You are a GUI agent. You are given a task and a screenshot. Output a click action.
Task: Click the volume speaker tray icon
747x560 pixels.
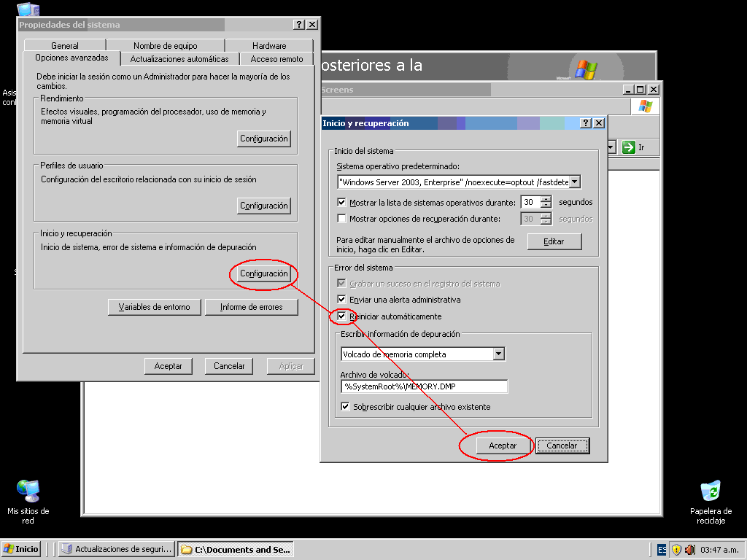click(689, 550)
